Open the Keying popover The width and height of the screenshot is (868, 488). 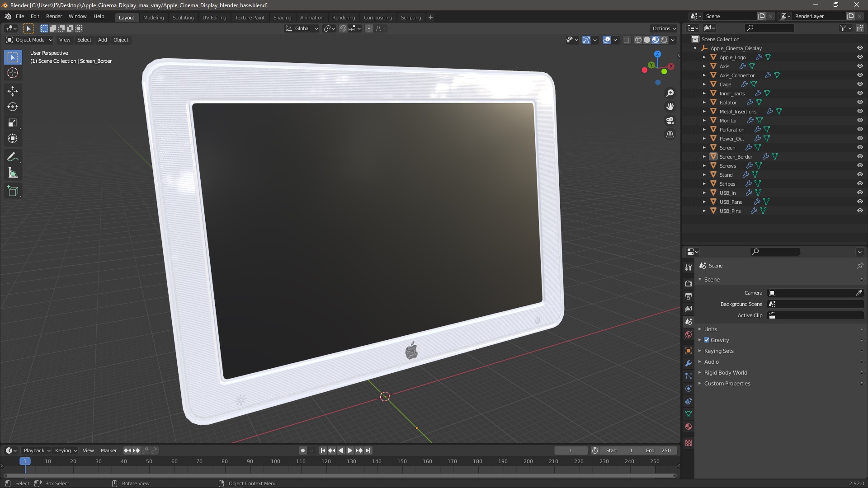(x=66, y=450)
